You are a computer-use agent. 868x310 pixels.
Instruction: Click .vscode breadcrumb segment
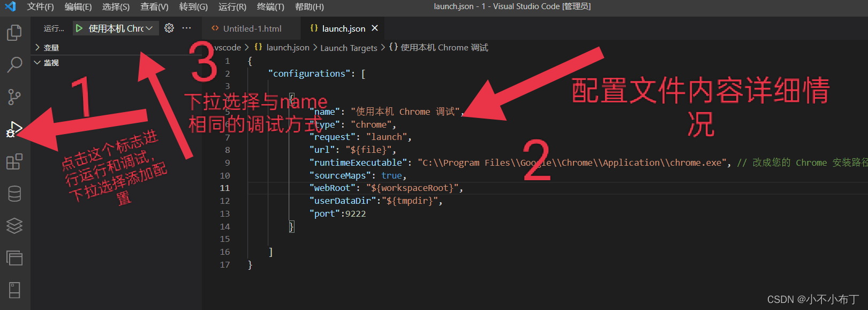pos(227,47)
